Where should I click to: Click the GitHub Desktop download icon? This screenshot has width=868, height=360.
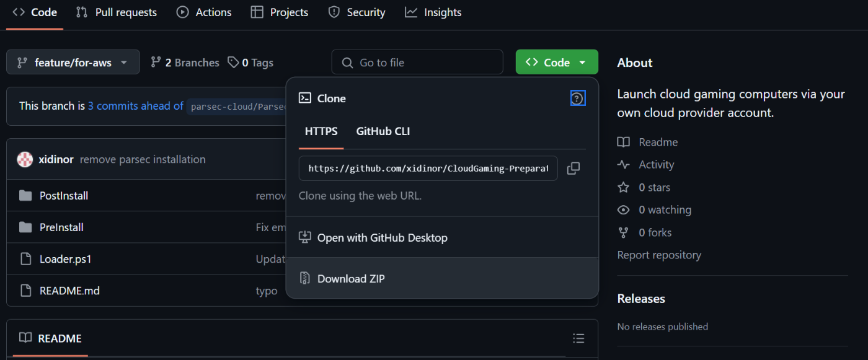coord(304,237)
